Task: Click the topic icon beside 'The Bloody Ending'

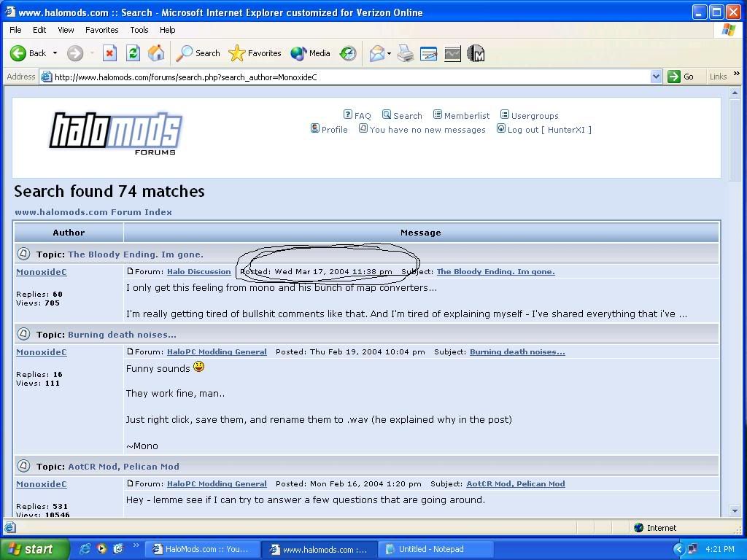Action: pos(23,254)
